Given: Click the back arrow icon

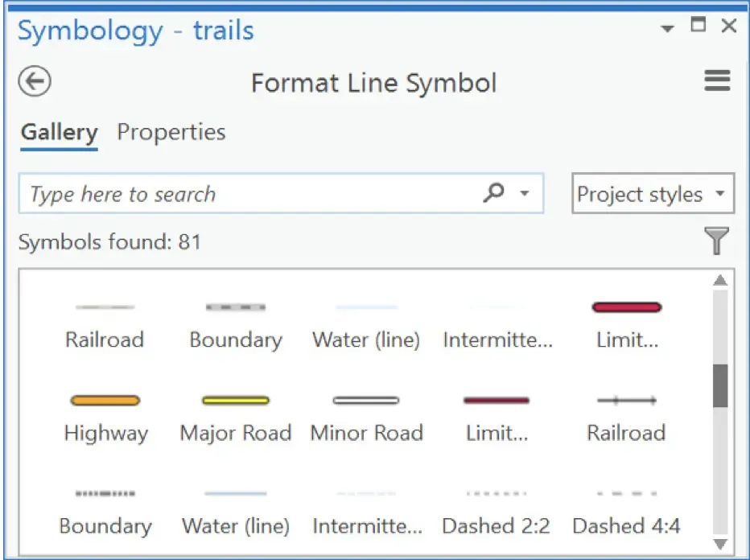Looking at the screenshot, I should 35,81.
